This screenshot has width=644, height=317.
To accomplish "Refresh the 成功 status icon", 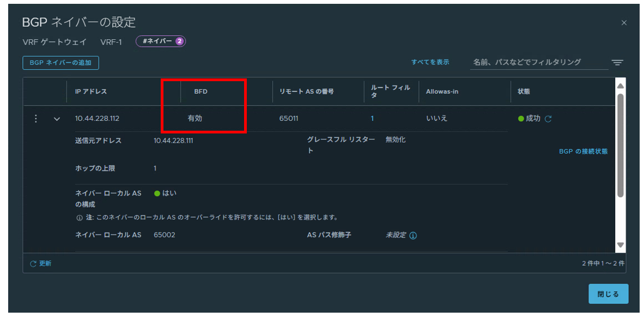I will click(548, 119).
